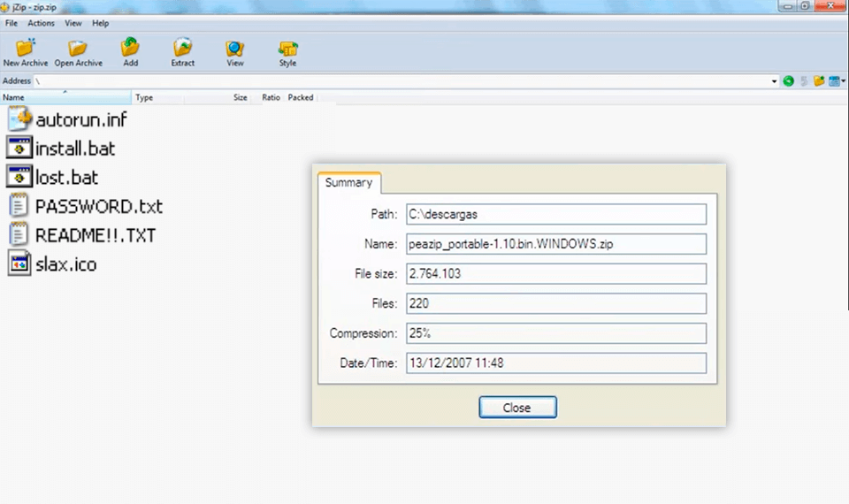849x504 pixels.
Task: Maximize the jZip window
Action: tap(805, 6)
